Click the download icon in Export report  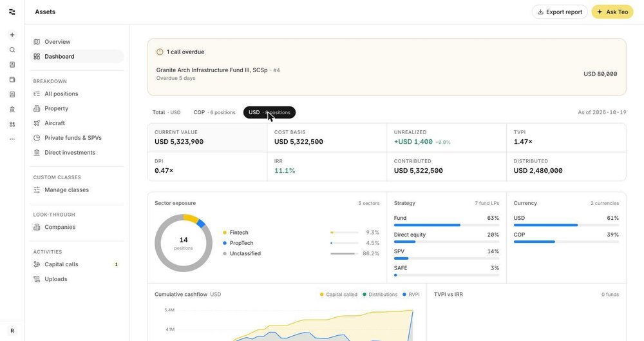pos(540,12)
